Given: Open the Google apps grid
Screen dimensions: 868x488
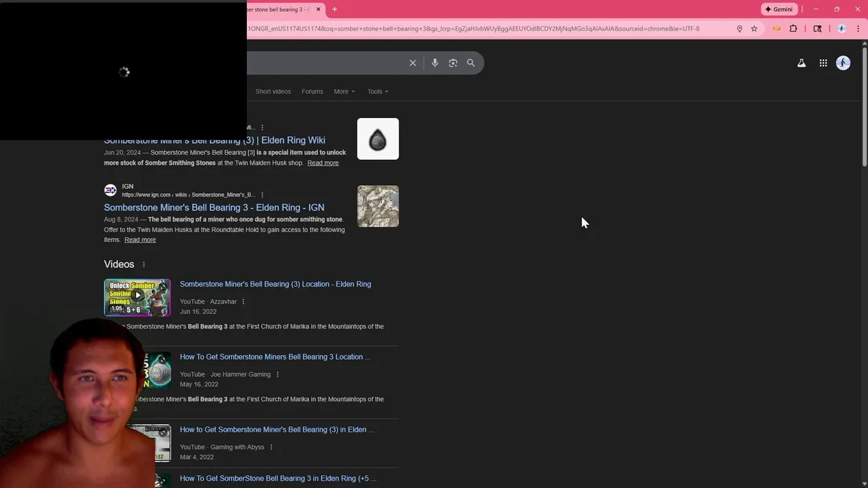Looking at the screenshot, I should coord(823,63).
